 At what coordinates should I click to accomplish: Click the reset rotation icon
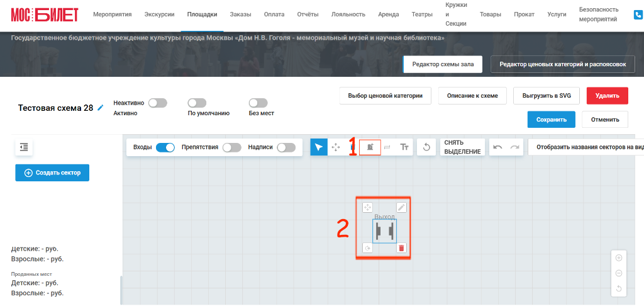[x=426, y=147]
